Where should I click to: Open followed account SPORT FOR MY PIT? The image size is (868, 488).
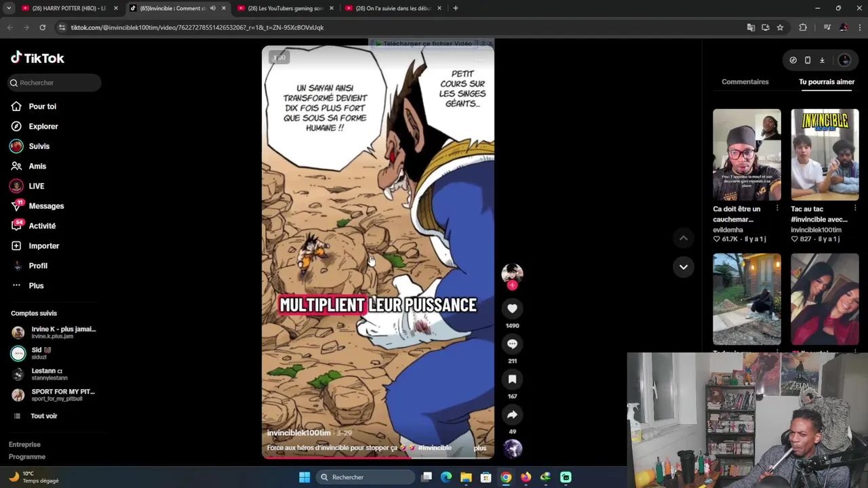(x=54, y=394)
